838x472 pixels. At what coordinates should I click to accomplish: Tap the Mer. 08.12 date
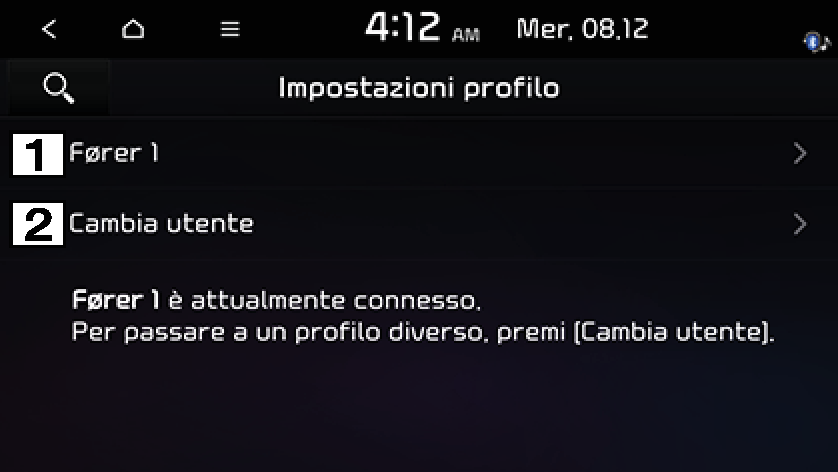583,29
